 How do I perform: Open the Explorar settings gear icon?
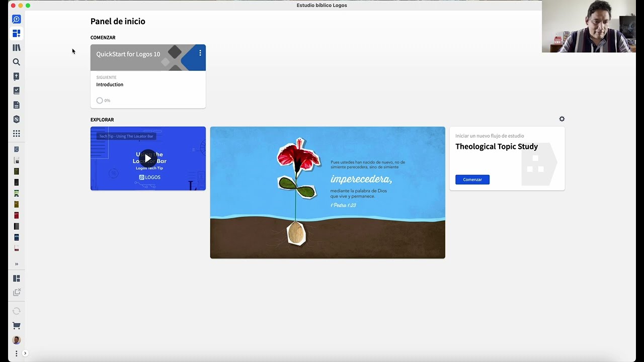click(x=562, y=119)
